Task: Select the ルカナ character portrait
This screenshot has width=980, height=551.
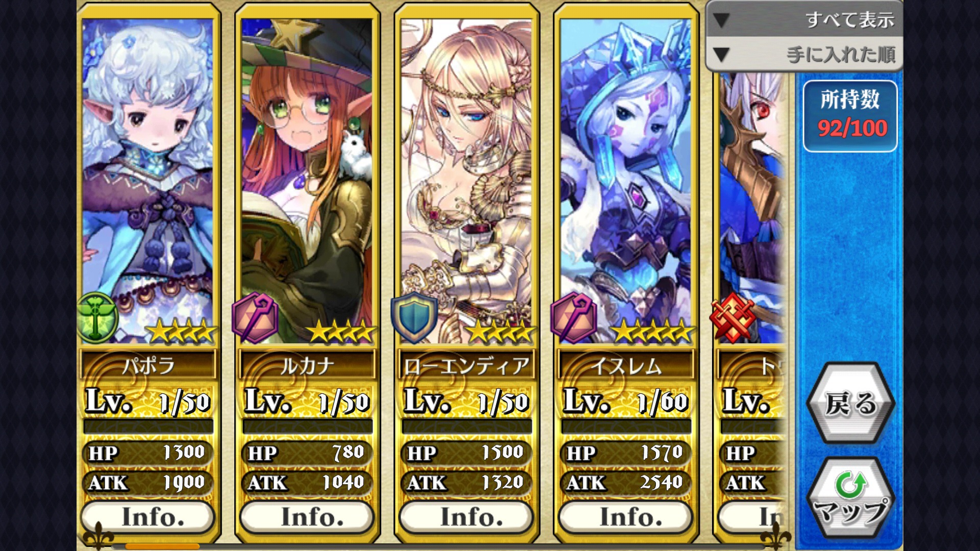Action: click(307, 181)
